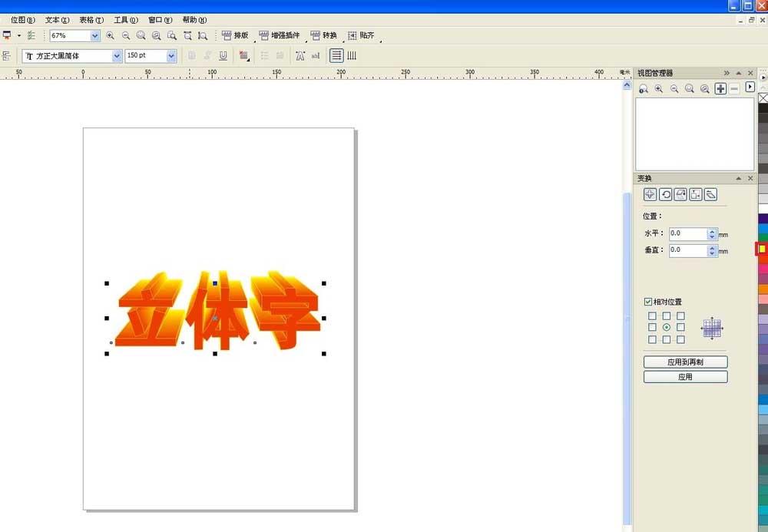Open the 67% zoom level dropdown
The height and width of the screenshot is (532, 768).
point(95,36)
